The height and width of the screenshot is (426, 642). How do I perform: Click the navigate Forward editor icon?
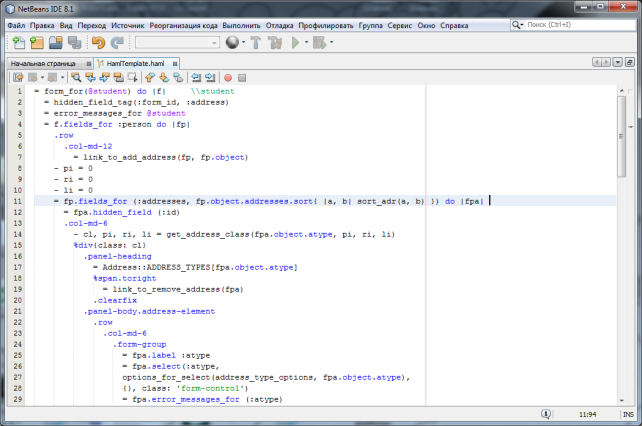pos(52,77)
